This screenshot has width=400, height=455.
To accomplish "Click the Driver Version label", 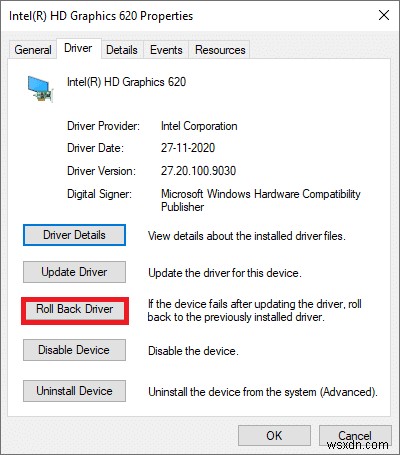I will [101, 171].
